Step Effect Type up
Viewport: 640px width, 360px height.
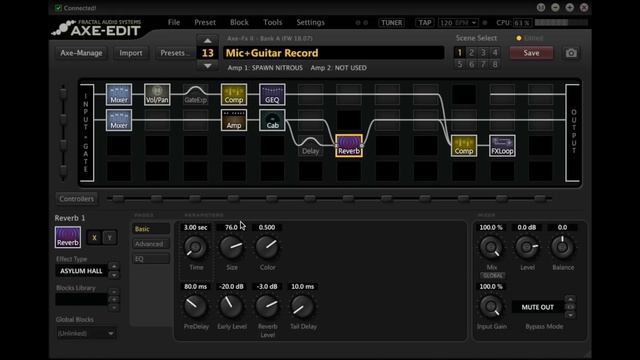click(114, 267)
